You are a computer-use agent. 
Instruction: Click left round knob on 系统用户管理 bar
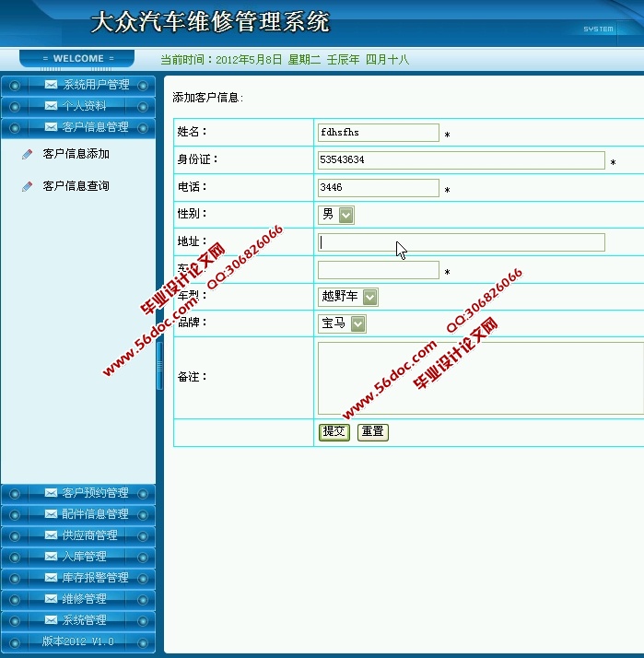pos(14,86)
